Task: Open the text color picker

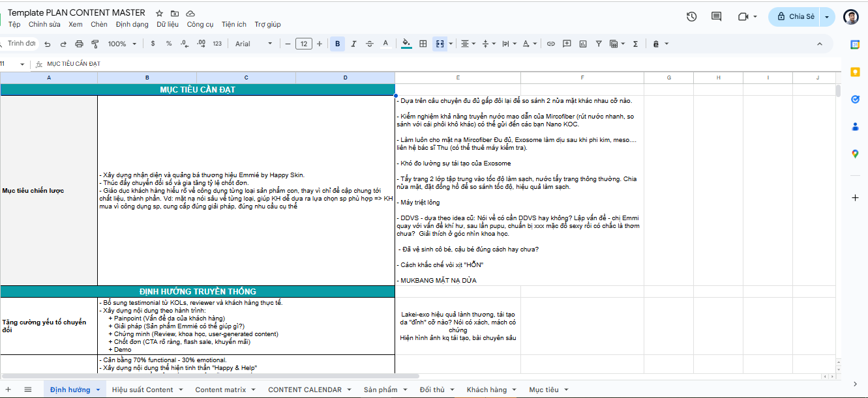Action: (x=385, y=44)
